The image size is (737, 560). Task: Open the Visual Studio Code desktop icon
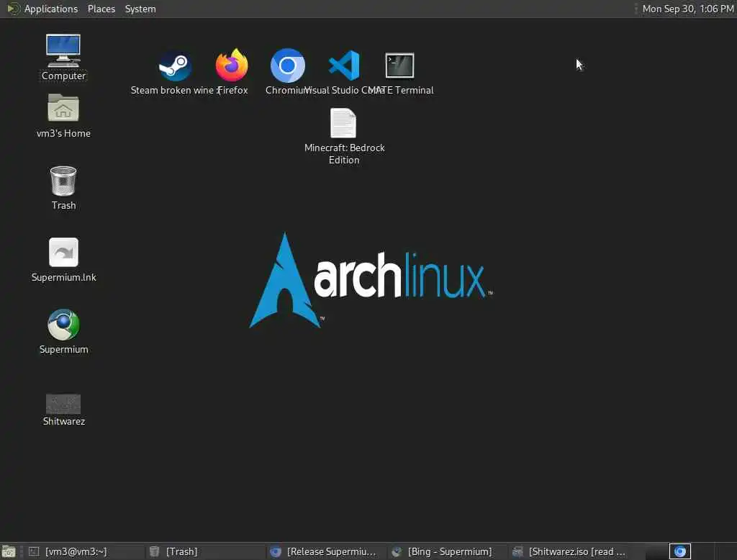tap(345, 66)
